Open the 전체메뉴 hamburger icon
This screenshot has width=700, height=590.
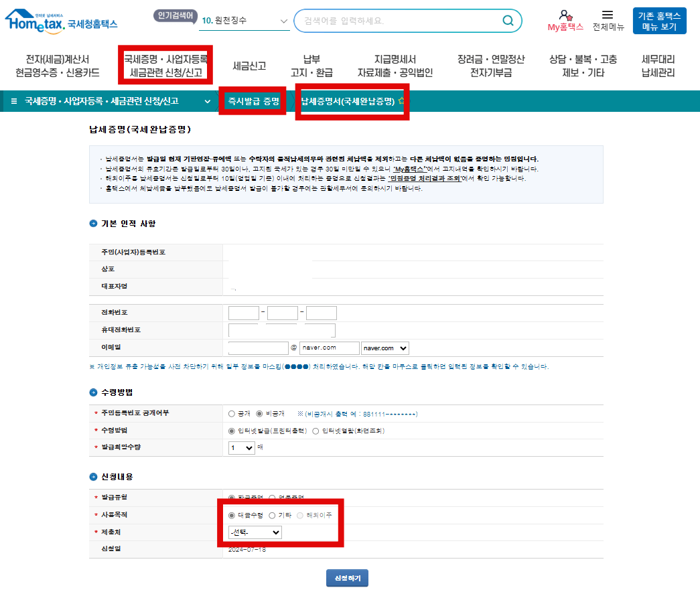click(608, 16)
